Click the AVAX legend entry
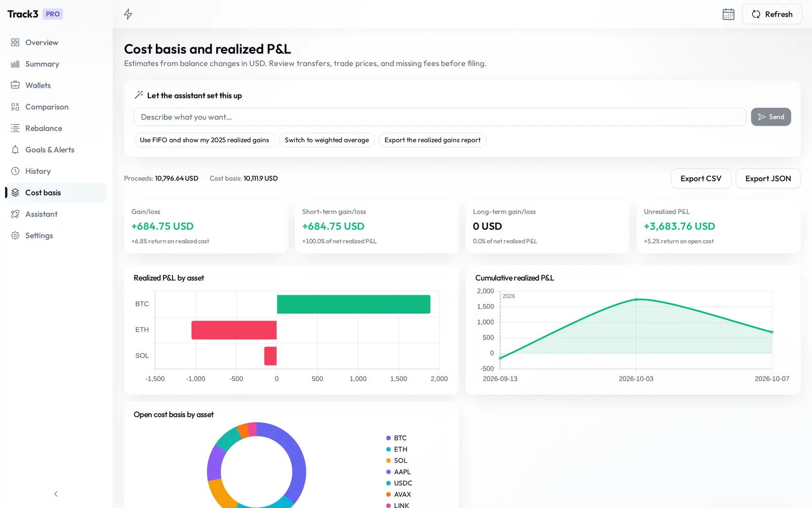This screenshot has width=812, height=508. tap(398, 494)
